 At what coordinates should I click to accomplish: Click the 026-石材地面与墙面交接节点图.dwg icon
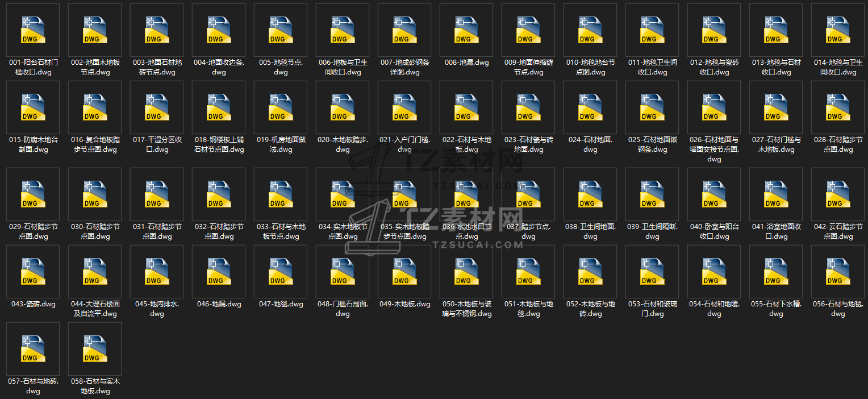[714, 107]
